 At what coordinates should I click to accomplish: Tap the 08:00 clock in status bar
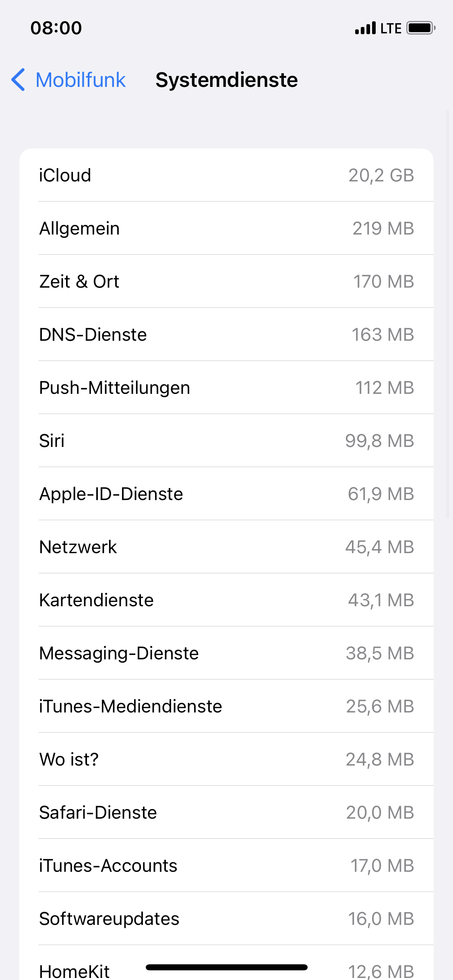[56, 28]
